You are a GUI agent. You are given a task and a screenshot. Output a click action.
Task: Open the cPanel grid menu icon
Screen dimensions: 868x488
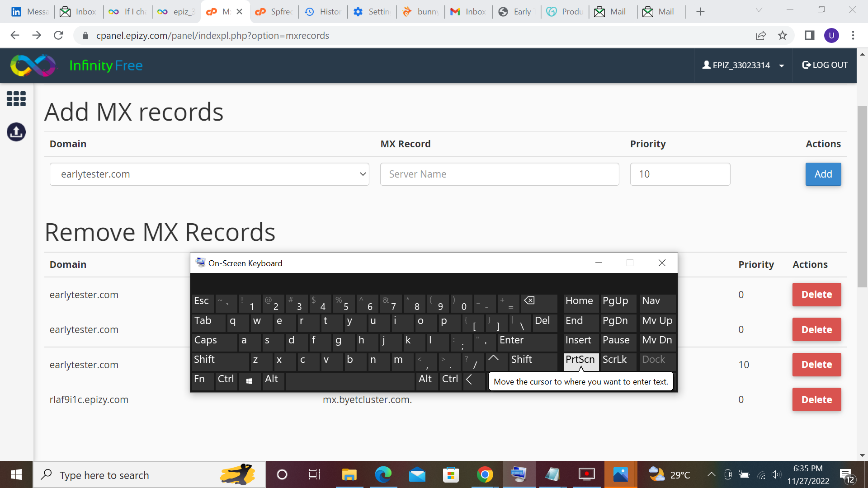click(x=16, y=99)
